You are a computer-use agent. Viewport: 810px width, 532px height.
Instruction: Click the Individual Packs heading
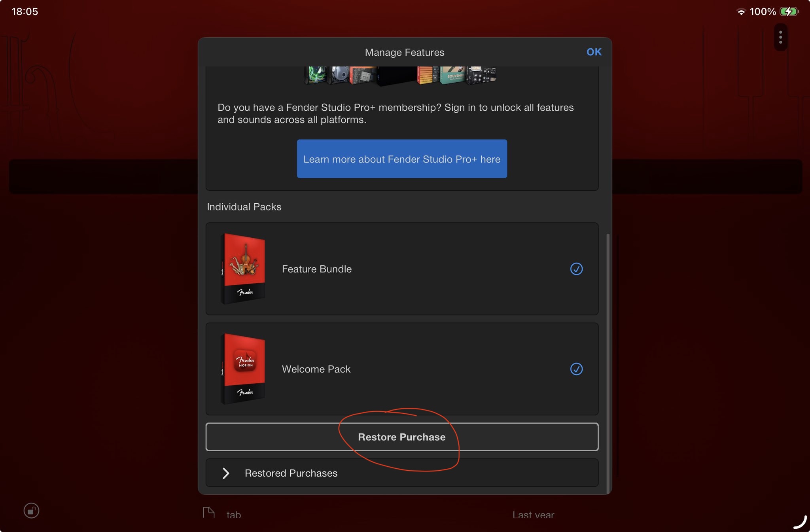[244, 207]
